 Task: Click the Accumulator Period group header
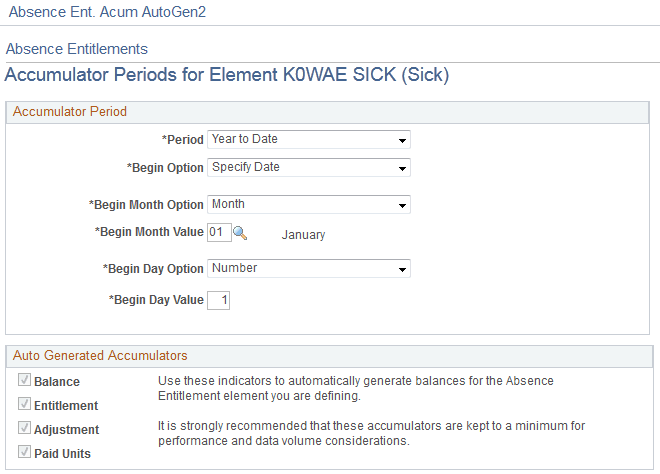70,112
